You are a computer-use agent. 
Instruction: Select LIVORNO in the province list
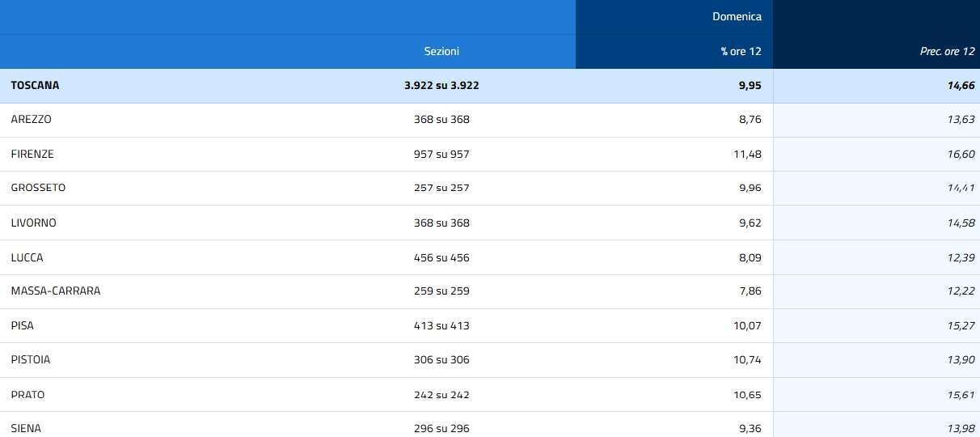point(34,223)
